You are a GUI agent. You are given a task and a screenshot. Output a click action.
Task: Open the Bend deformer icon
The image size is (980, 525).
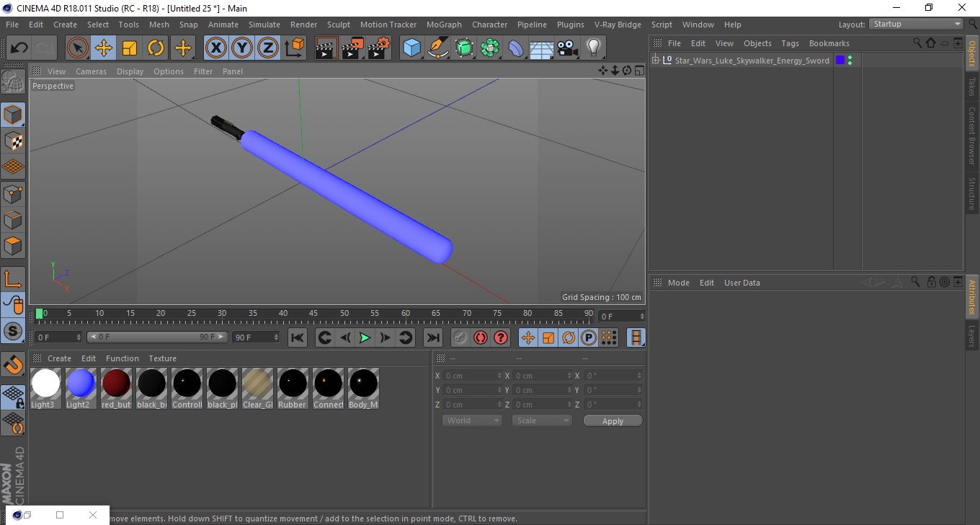(516, 48)
